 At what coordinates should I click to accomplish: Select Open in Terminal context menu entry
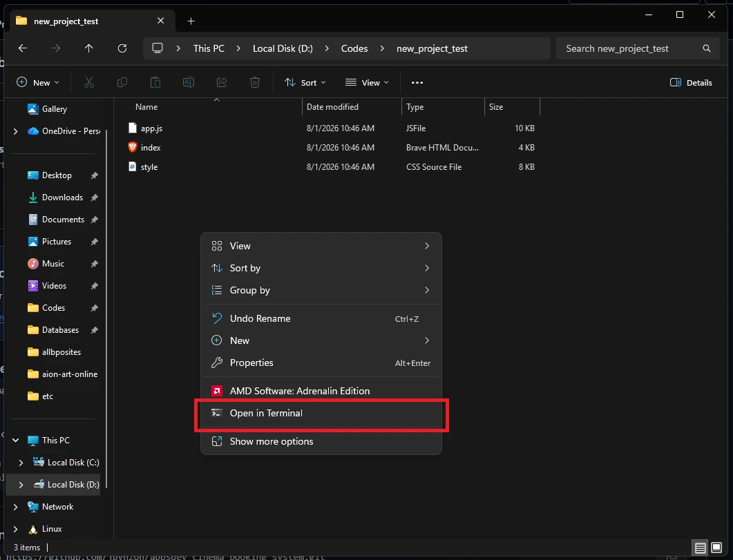321,413
